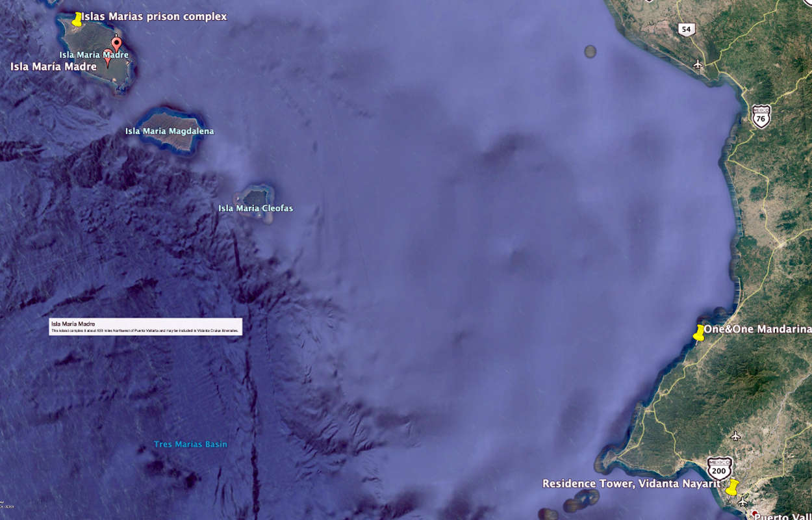Image resolution: width=812 pixels, height=520 pixels.
Task: Click the airport icon below route 54
Action: 698,64
